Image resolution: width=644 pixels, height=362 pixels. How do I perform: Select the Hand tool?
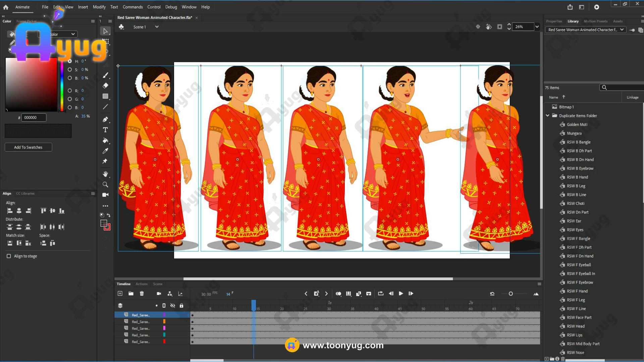tap(105, 174)
